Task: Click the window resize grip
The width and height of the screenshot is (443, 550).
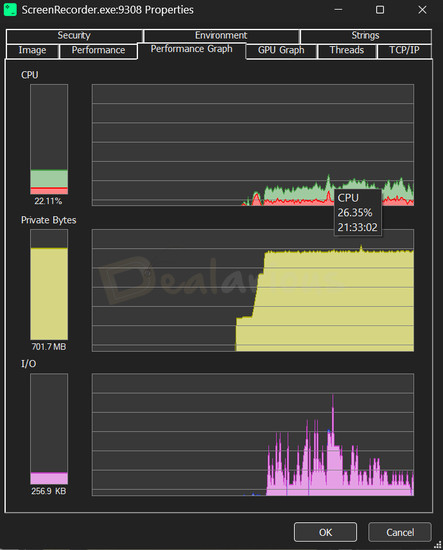Action: (438, 545)
